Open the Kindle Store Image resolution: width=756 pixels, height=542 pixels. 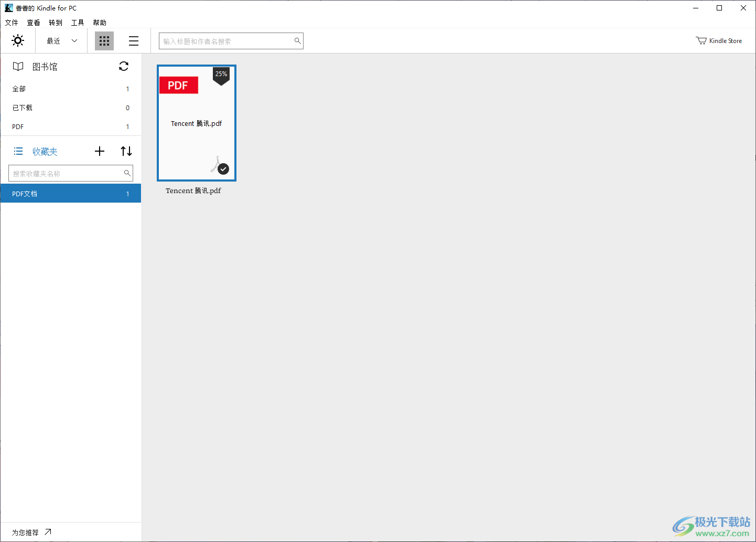pyautogui.click(x=719, y=41)
